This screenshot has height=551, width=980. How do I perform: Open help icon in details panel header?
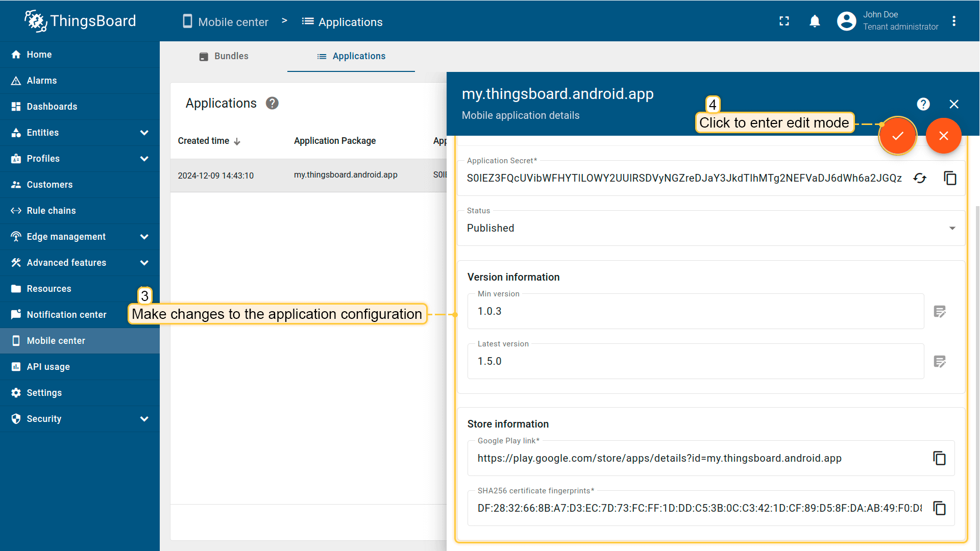pyautogui.click(x=923, y=104)
